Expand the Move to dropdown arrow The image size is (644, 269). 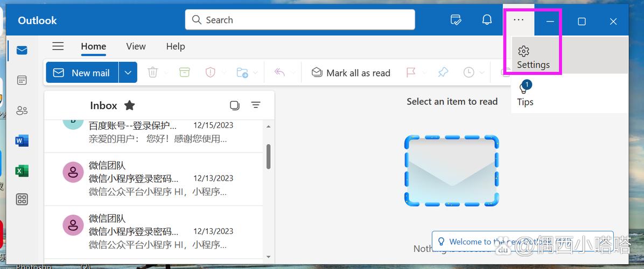[255, 73]
